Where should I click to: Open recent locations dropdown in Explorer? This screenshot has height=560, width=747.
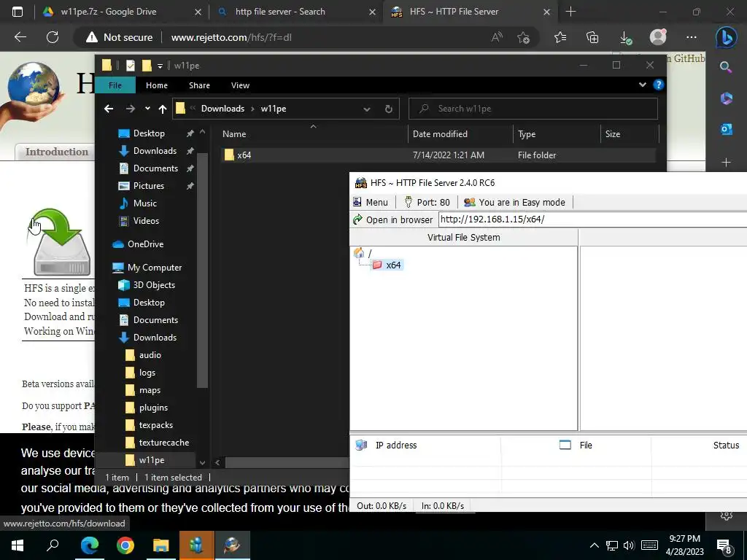[x=147, y=109]
